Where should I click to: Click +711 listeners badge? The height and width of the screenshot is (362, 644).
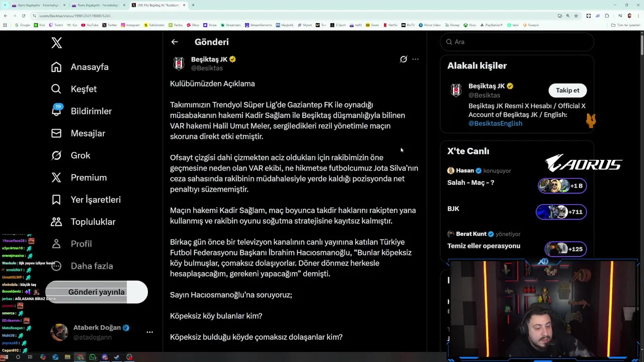[561, 212]
